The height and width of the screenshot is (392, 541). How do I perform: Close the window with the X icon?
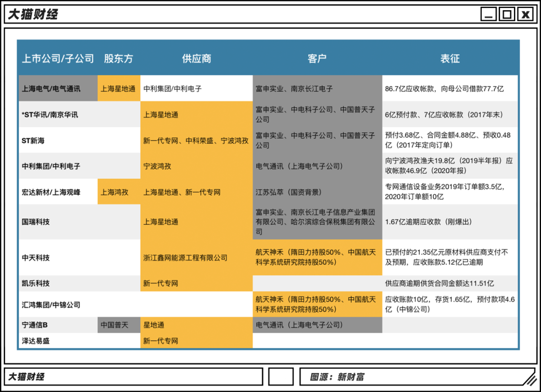(x=525, y=15)
